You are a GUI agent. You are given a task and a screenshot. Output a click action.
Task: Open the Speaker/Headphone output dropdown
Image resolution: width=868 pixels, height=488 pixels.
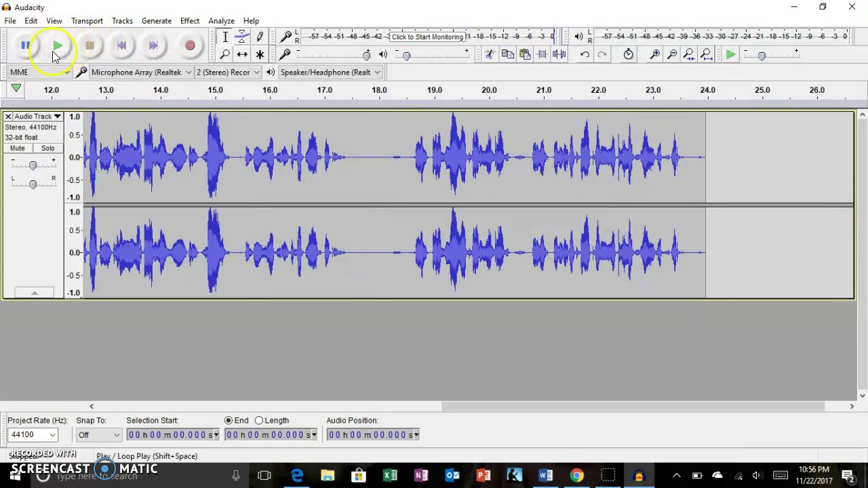click(330, 72)
